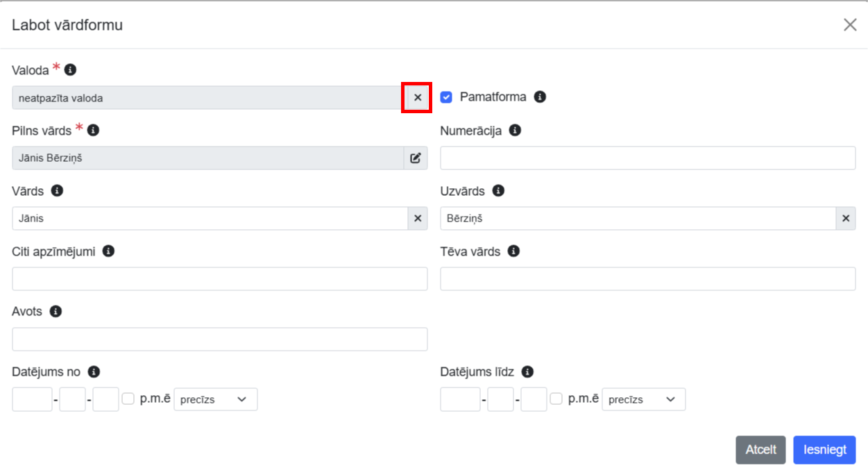The width and height of the screenshot is (868, 475).
Task: Toggle p.m.ē checkbox under Datējums līdz
Action: coord(556,399)
